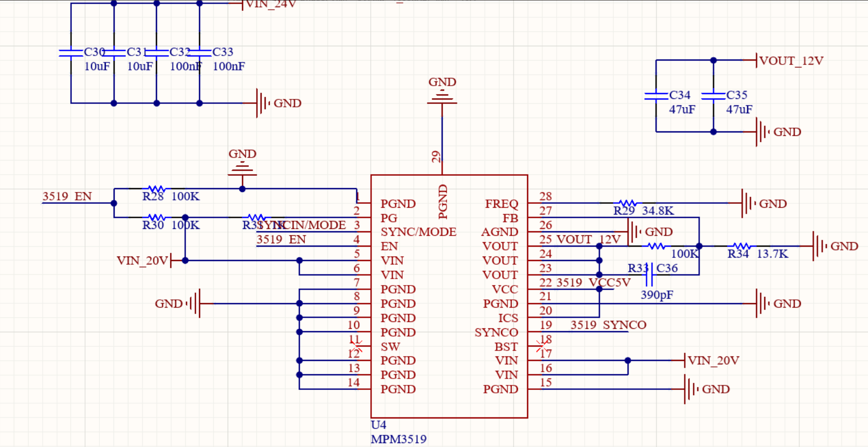Select the U4 designator text

tap(378, 425)
